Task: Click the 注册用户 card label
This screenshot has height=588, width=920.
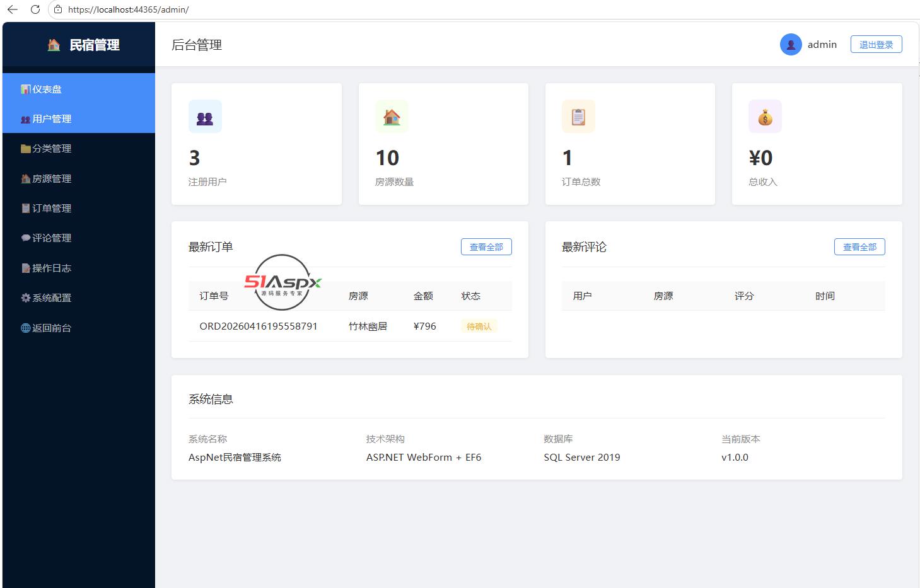Action: (207, 182)
